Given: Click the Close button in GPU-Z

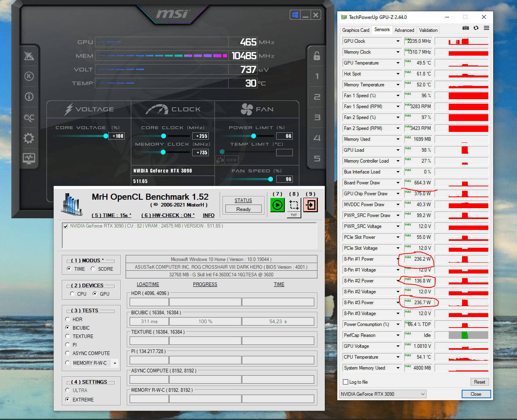Looking at the screenshot, I should pyautogui.click(x=476, y=394).
